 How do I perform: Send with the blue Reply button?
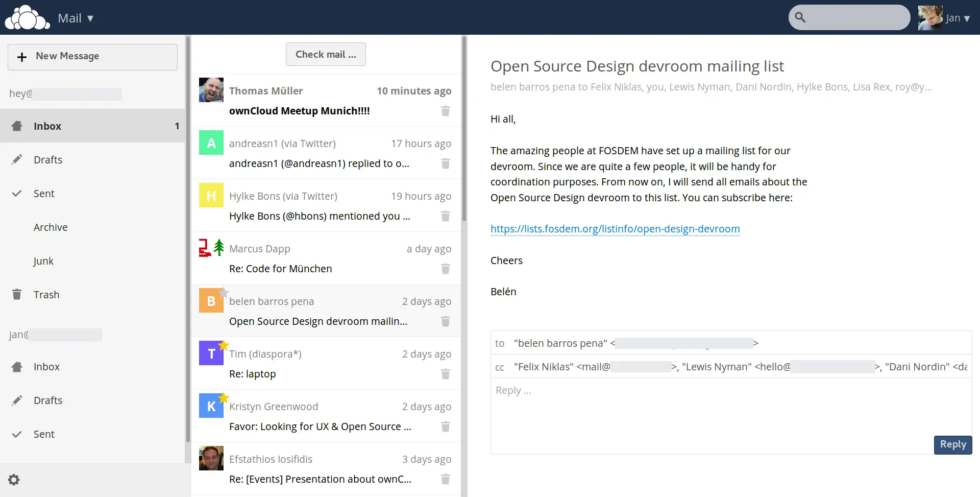[953, 444]
